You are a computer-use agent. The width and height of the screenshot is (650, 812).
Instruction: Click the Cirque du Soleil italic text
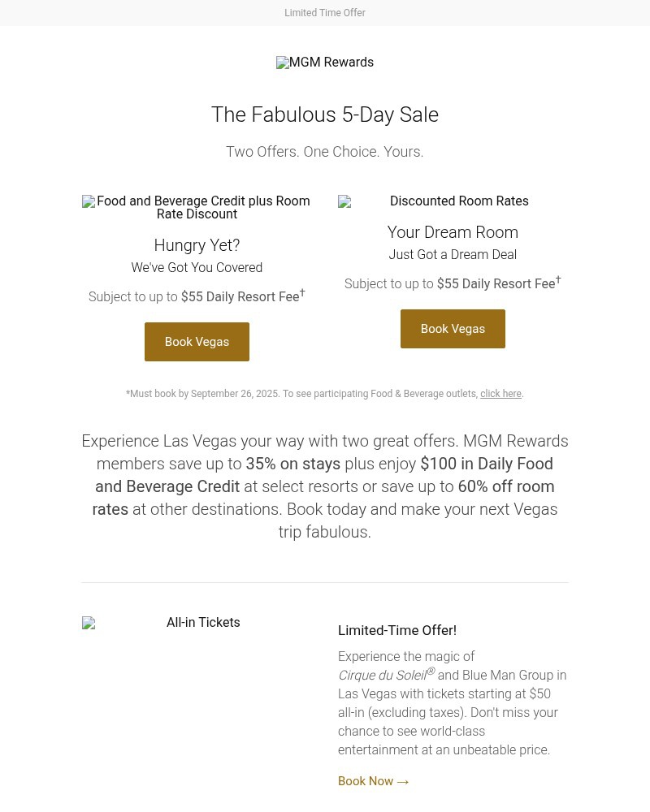pyautogui.click(x=382, y=676)
